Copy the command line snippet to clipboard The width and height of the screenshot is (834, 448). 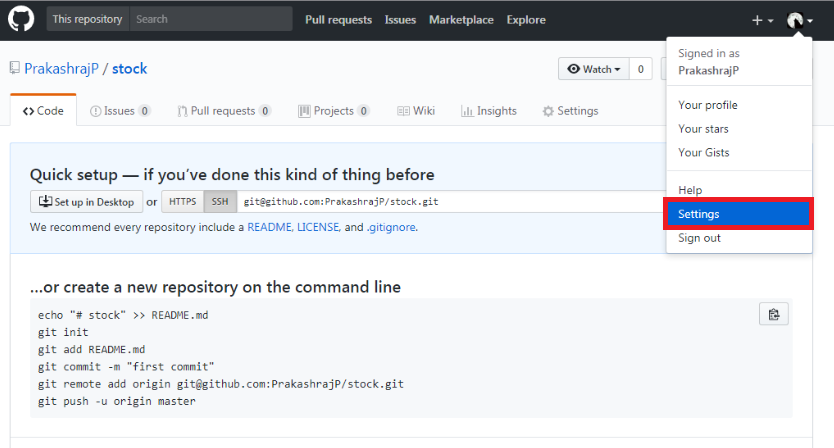[773, 314]
